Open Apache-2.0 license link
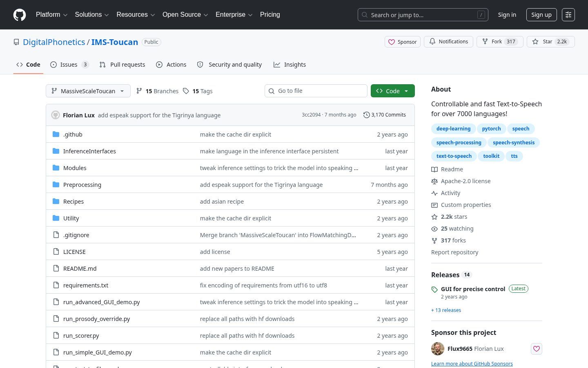588x368 pixels. (461, 181)
